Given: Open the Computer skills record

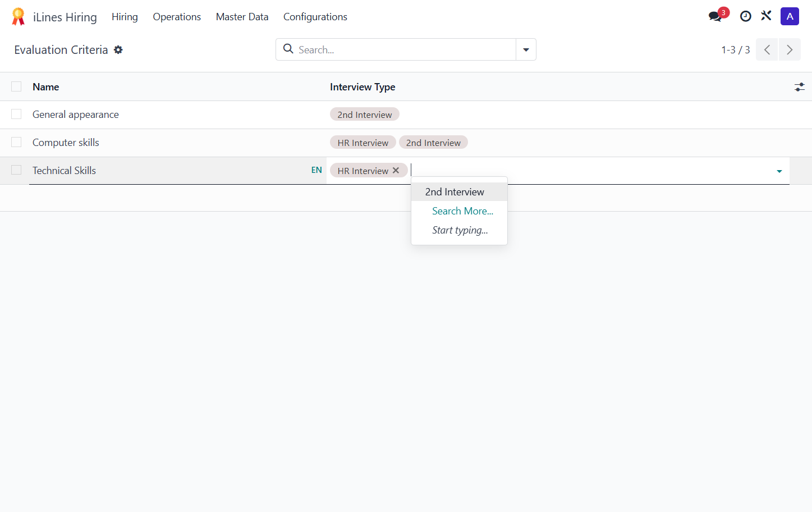Looking at the screenshot, I should pos(66,143).
